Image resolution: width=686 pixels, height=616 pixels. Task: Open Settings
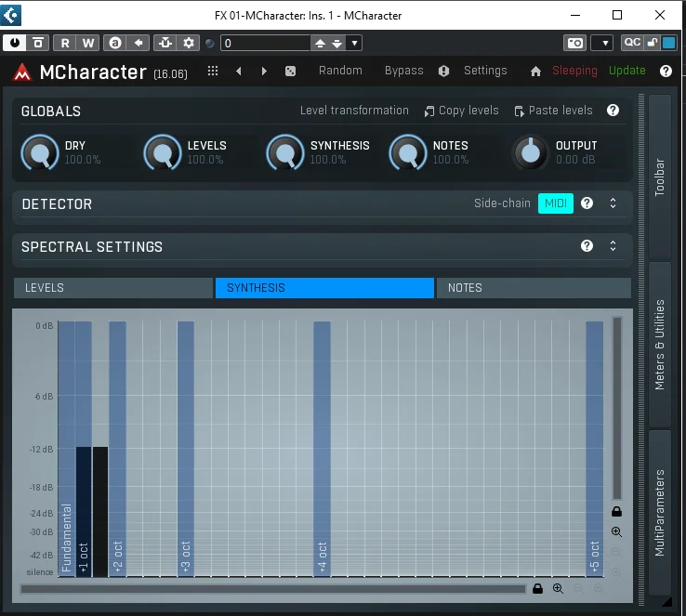485,71
